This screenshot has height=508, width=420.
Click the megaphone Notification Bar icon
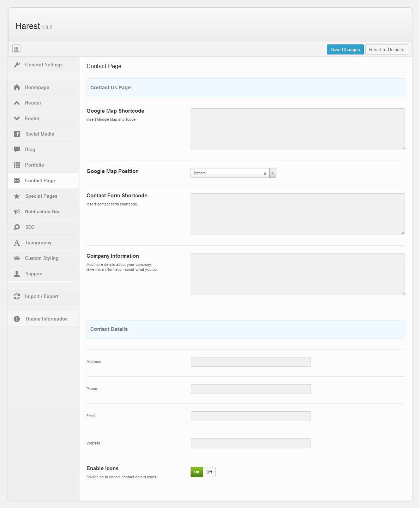pyautogui.click(x=17, y=211)
